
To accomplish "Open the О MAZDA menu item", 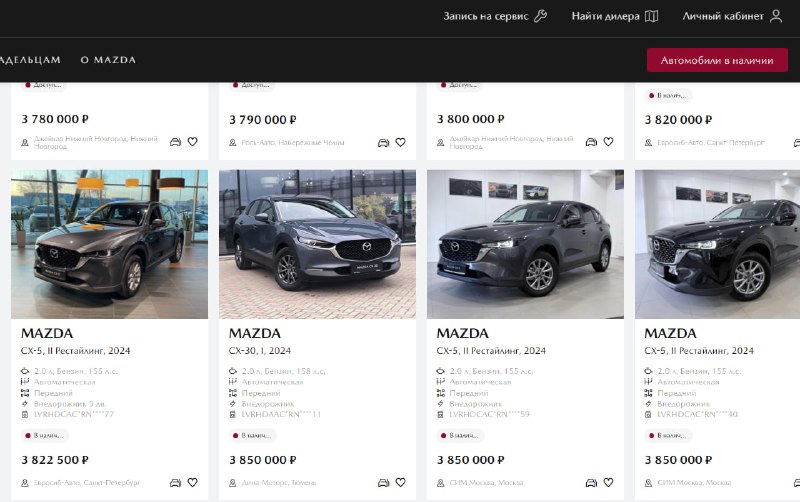I will pyautogui.click(x=108, y=60).
